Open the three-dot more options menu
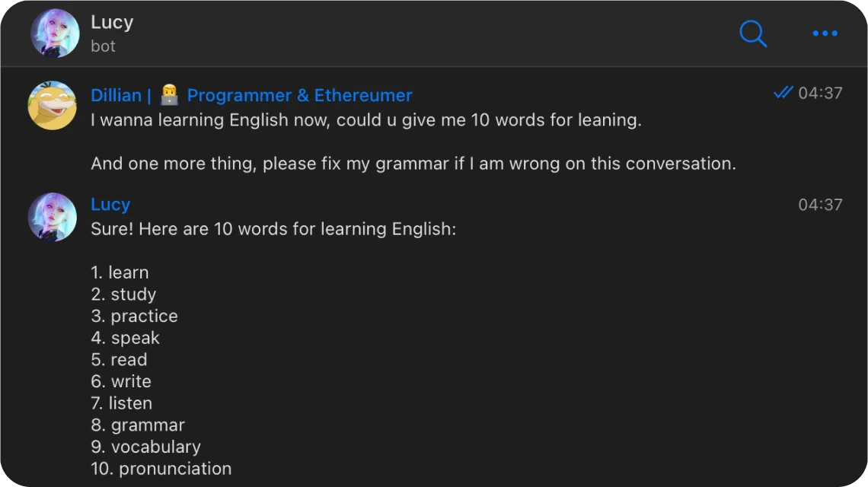The width and height of the screenshot is (868, 487). (x=825, y=33)
